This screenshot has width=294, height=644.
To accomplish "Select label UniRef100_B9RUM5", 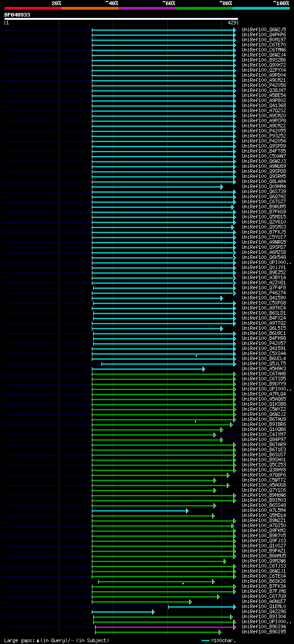I will point(264,207).
